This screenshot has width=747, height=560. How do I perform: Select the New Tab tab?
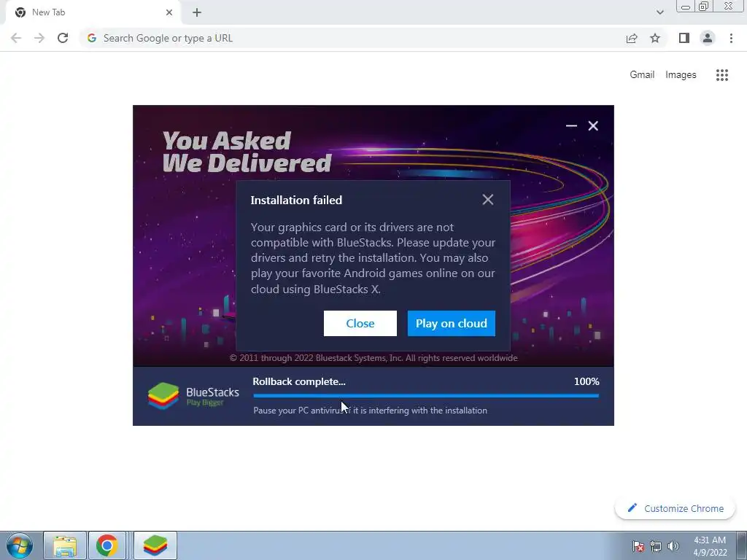[x=93, y=12]
